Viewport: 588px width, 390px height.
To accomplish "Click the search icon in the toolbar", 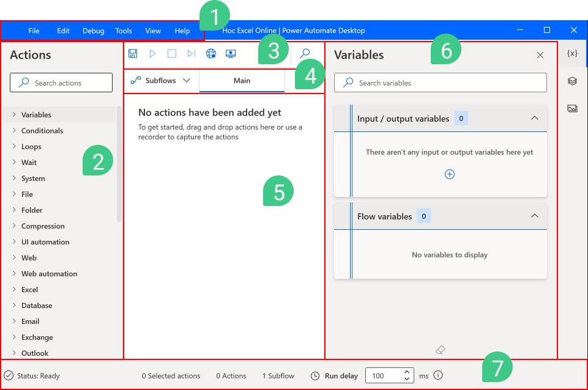I will click(304, 53).
